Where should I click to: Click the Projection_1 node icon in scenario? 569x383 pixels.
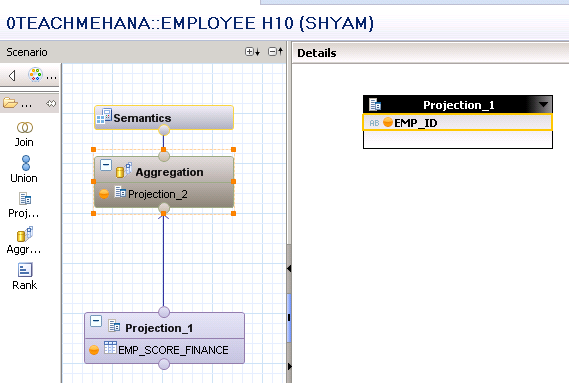coord(114,326)
